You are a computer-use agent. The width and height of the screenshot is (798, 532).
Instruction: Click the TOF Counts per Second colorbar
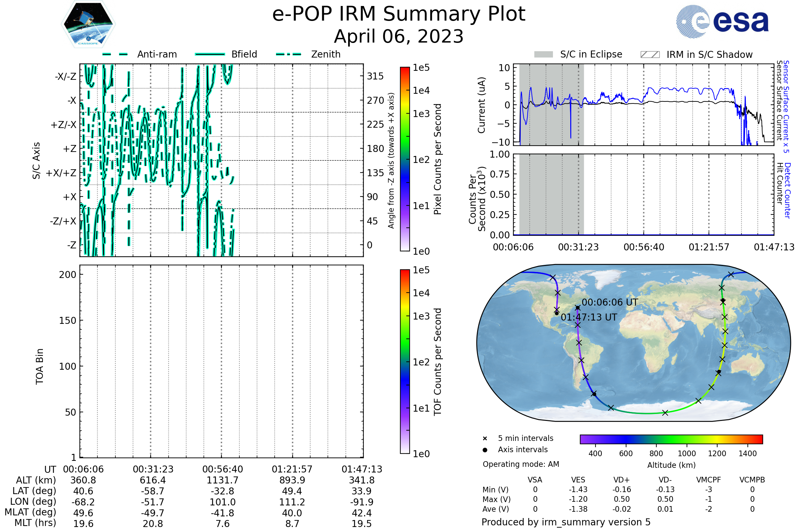click(405, 361)
